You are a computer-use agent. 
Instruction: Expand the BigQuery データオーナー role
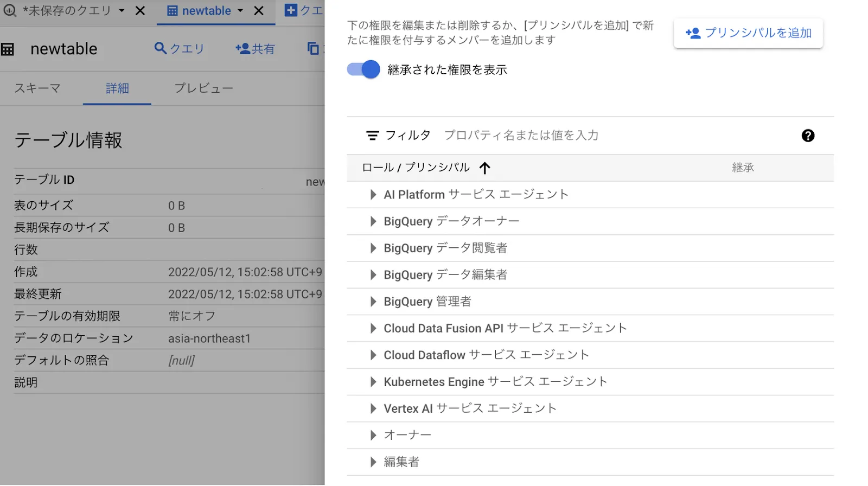click(373, 221)
